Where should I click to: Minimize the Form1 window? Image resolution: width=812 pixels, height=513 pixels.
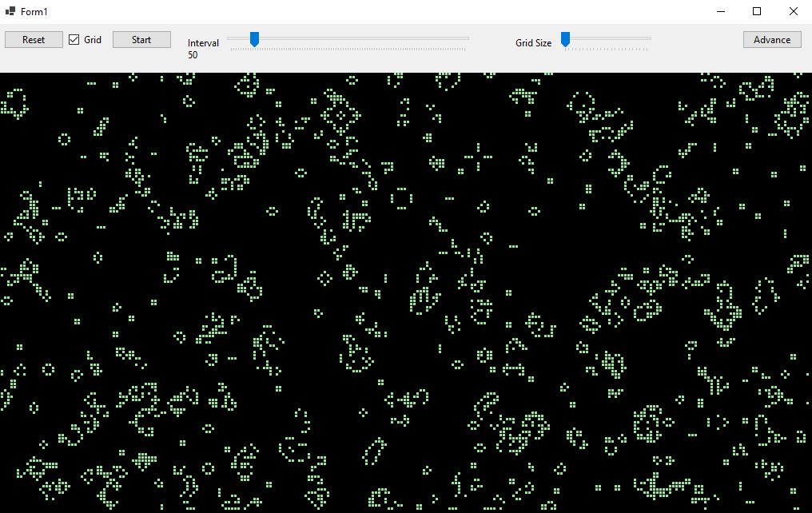(x=720, y=11)
